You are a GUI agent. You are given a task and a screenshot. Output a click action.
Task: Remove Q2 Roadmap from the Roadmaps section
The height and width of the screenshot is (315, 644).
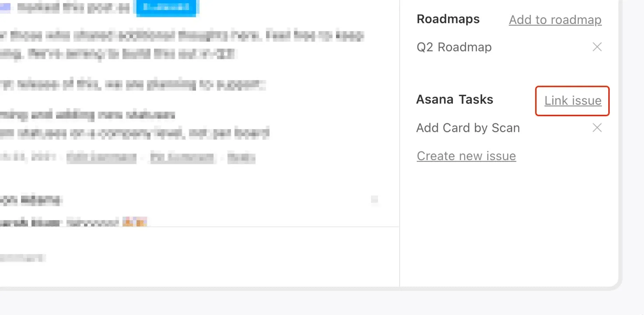[x=597, y=47]
